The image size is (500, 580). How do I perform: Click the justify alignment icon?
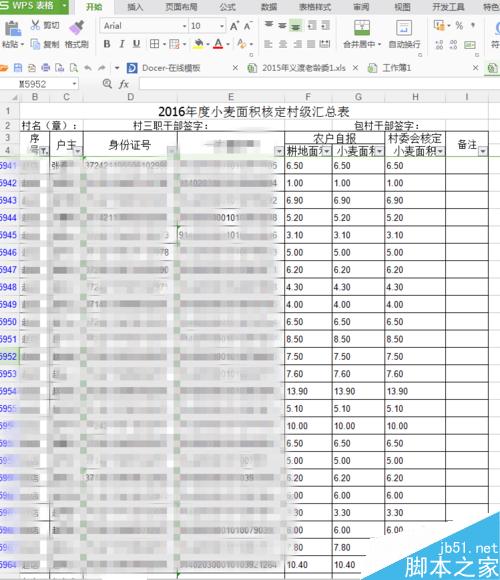coord(311,44)
